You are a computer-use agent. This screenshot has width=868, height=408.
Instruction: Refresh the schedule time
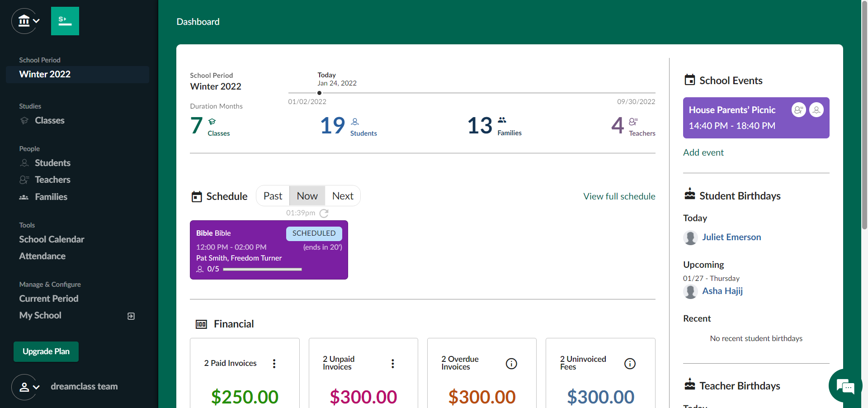(324, 213)
